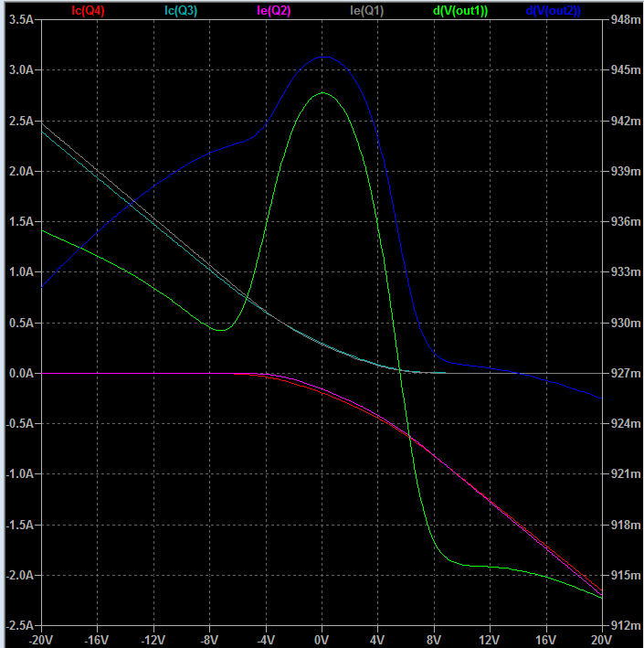Click the 924m right axis label
644x648 pixels.
point(626,423)
